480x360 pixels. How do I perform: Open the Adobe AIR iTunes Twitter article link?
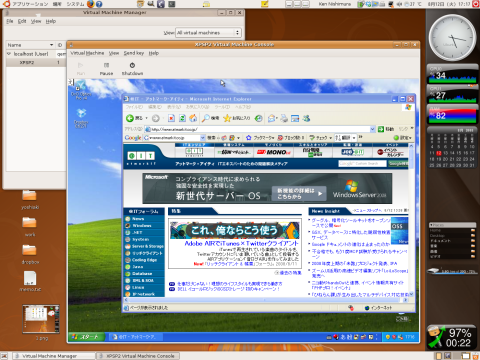241,243
